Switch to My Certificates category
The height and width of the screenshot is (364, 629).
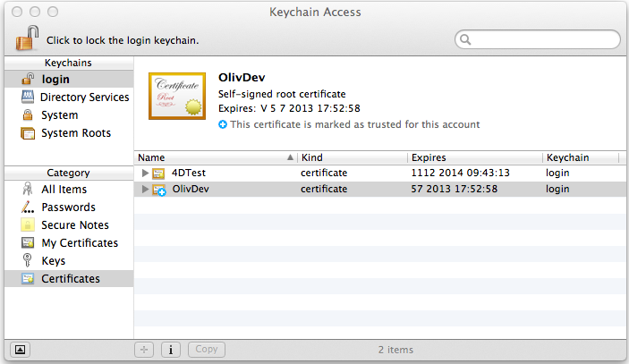click(79, 243)
